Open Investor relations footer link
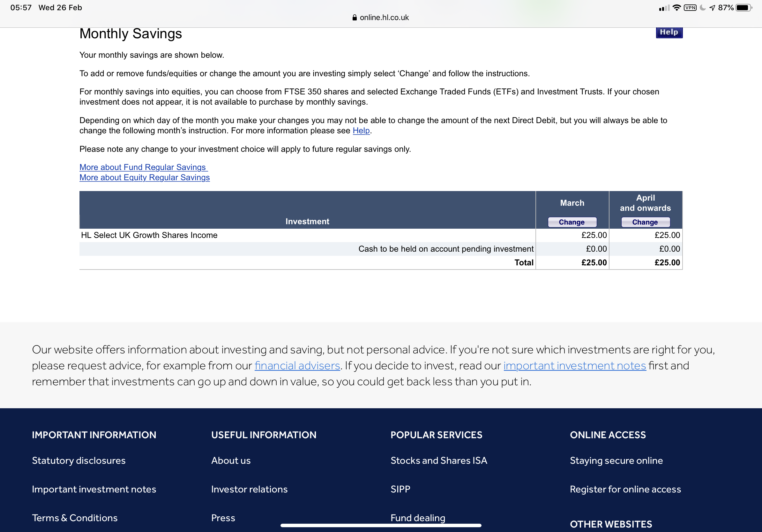This screenshot has width=762, height=532. coord(250,489)
